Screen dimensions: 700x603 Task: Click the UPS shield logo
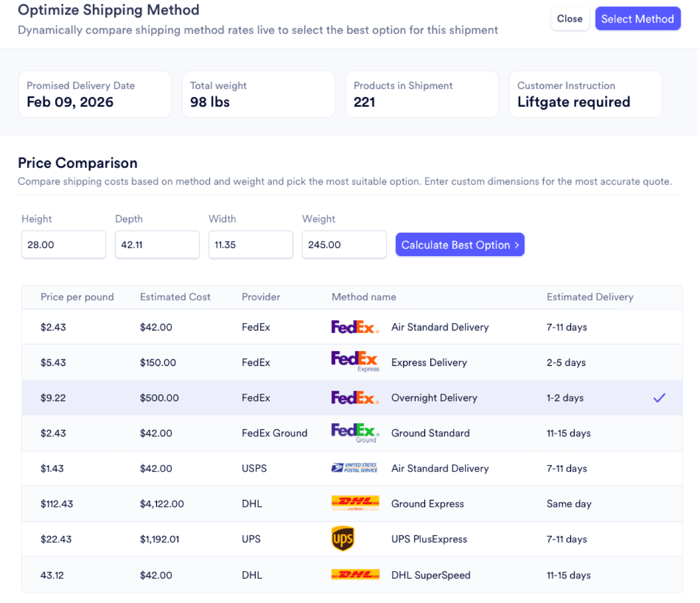[x=343, y=539]
